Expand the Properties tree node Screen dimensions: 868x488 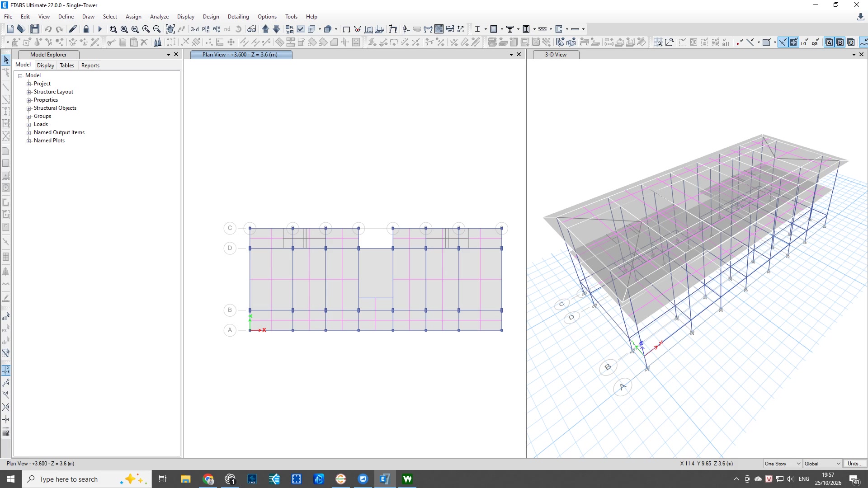[x=28, y=100]
